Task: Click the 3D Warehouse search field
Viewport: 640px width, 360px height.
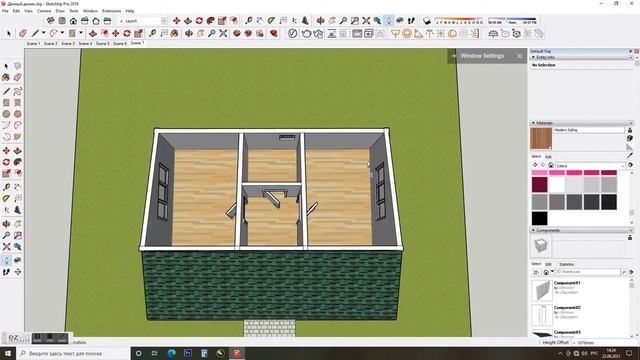Action: coord(588,272)
